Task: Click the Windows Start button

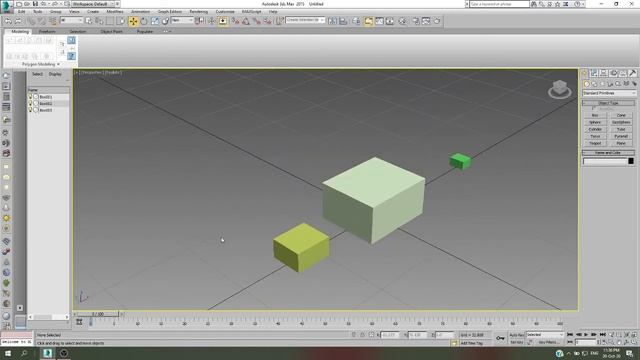Action: [x=7, y=353]
